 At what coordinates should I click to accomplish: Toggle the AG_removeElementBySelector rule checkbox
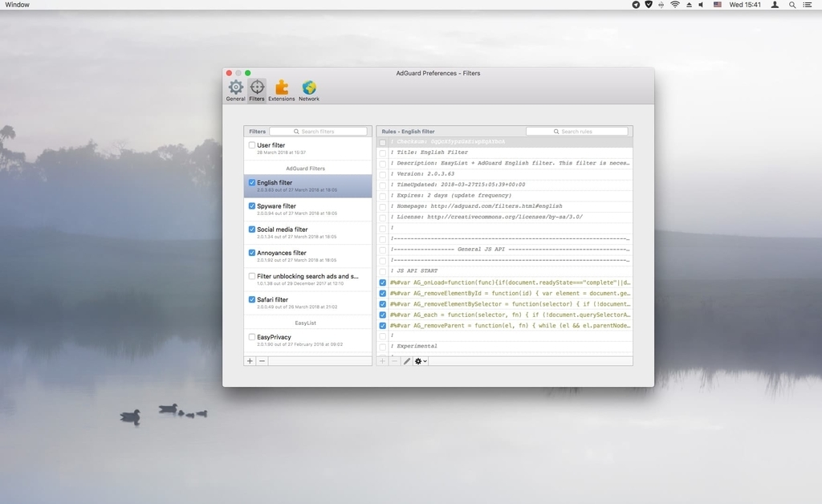383,304
